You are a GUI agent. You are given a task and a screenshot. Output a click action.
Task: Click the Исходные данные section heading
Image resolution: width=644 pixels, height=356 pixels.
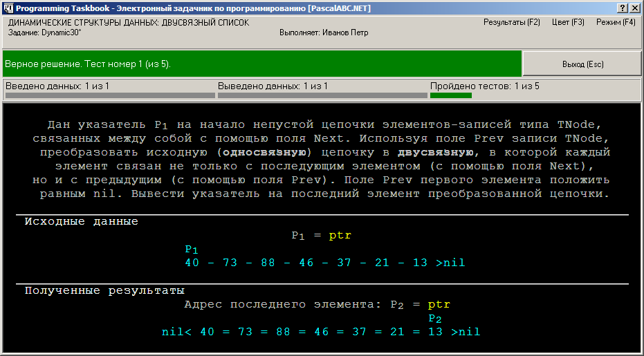coord(82,221)
